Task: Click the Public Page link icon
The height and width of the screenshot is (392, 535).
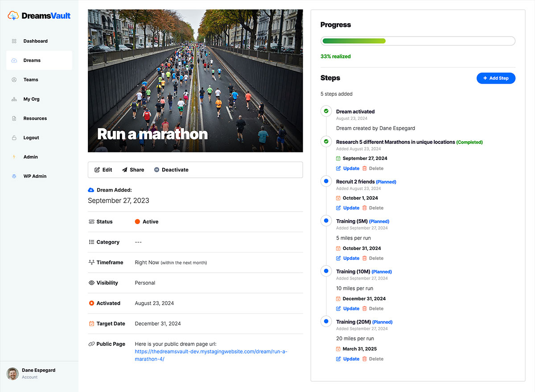Action: [91, 344]
